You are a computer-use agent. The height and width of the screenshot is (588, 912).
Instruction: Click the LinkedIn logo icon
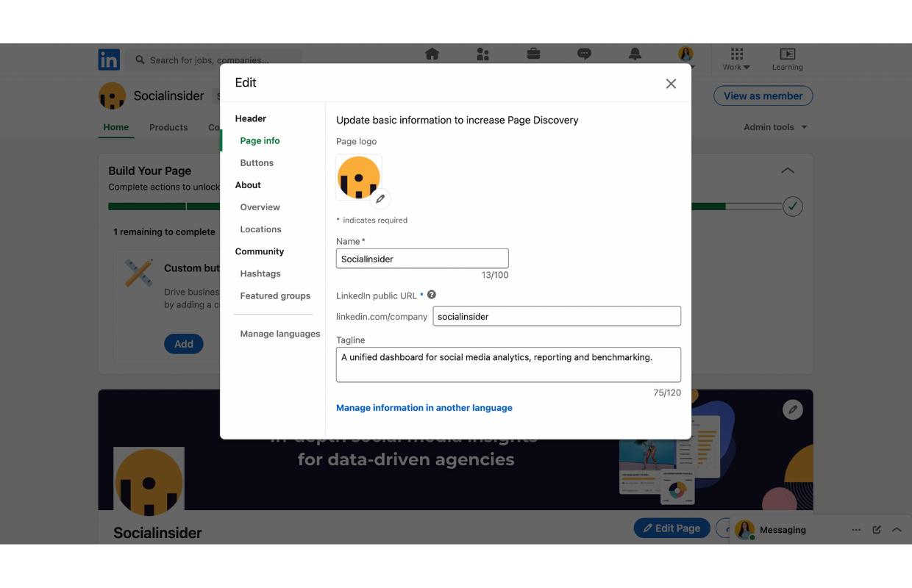(109, 60)
